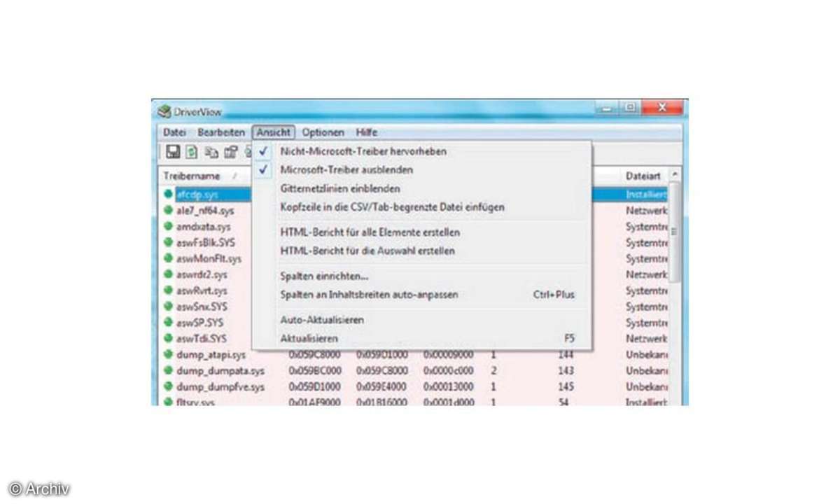
Task: Click the DriverView title bar icon
Action: click(x=164, y=111)
